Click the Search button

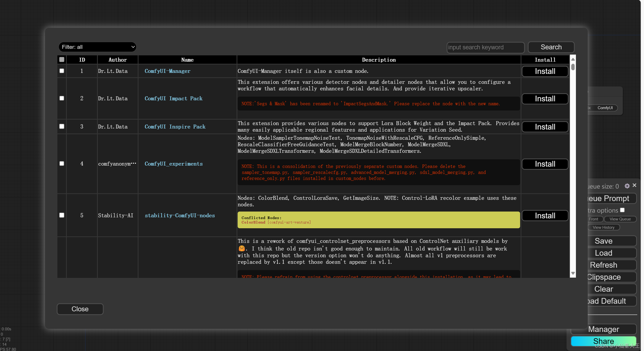[551, 47]
